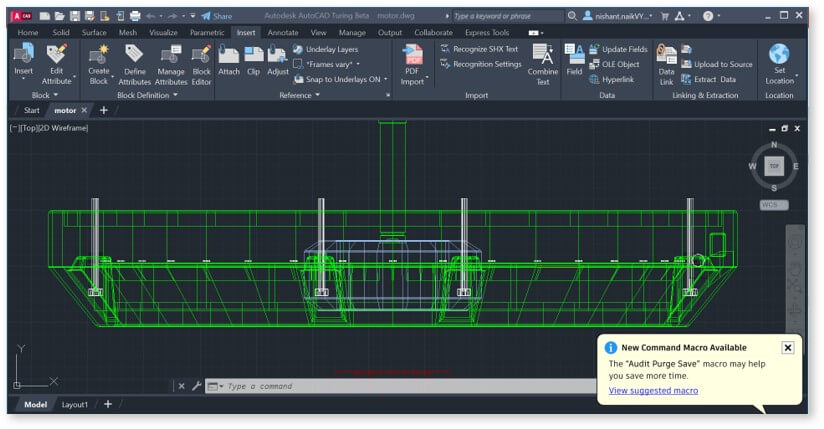Click the Combine Text icon
Screen dimensions: 824x429
(543, 54)
